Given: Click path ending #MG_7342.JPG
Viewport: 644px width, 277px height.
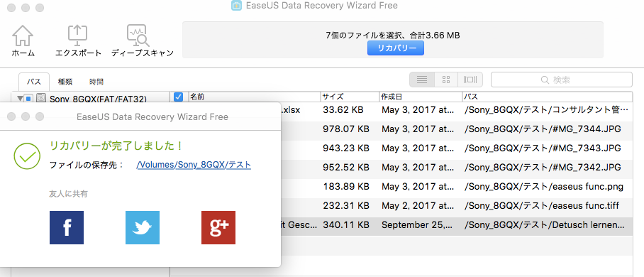Looking at the screenshot, I should pyautogui.click(x=542, y=168).
